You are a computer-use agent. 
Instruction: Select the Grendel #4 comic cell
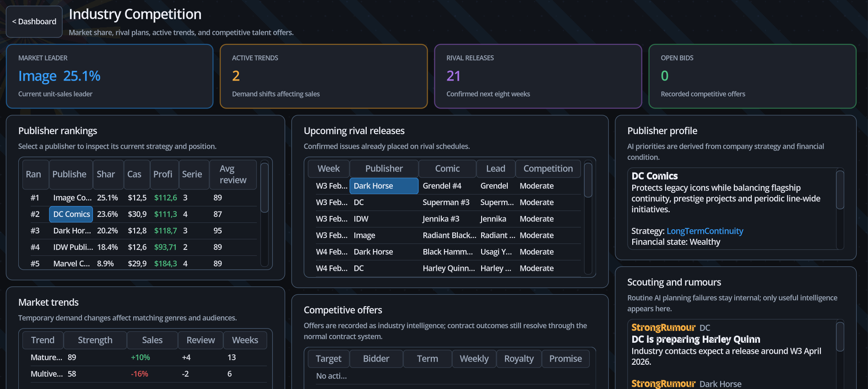[x=447, y=186]
